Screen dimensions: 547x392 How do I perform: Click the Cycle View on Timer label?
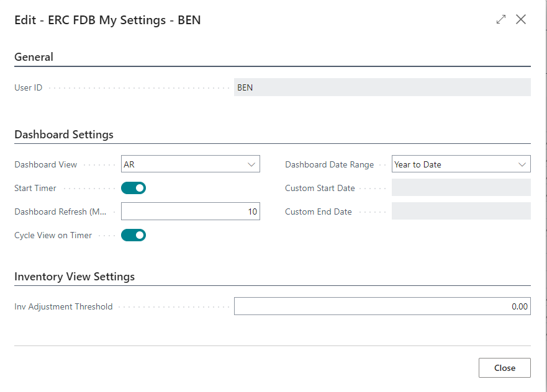click(x=53, y=236)
